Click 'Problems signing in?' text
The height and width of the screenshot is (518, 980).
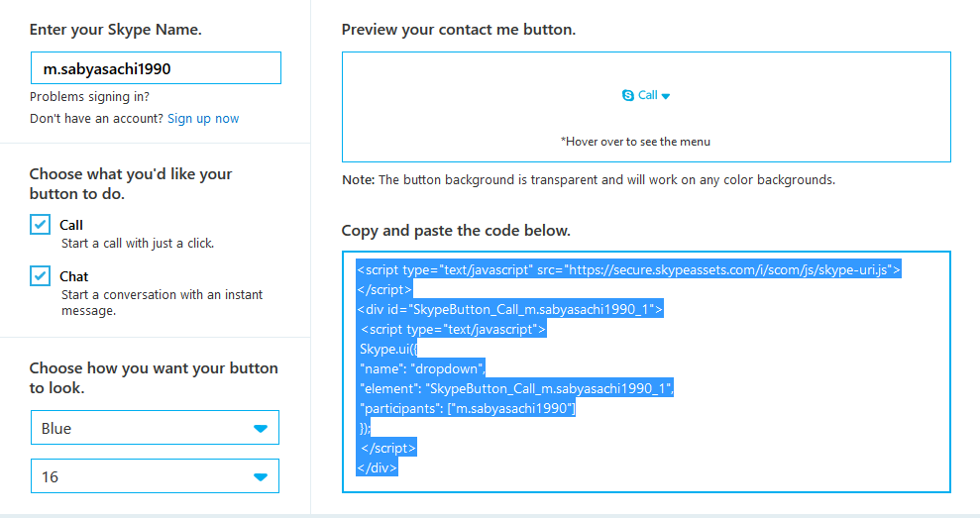(x=90, y=97)
